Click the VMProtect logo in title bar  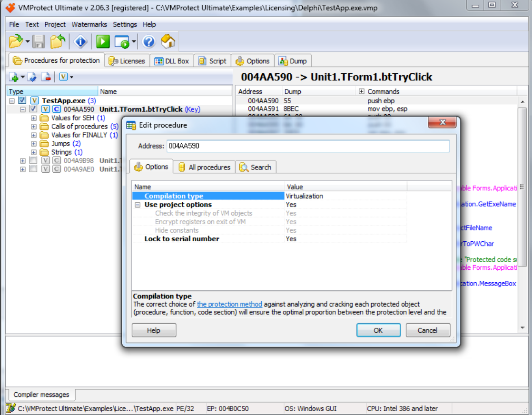(10, 8)
